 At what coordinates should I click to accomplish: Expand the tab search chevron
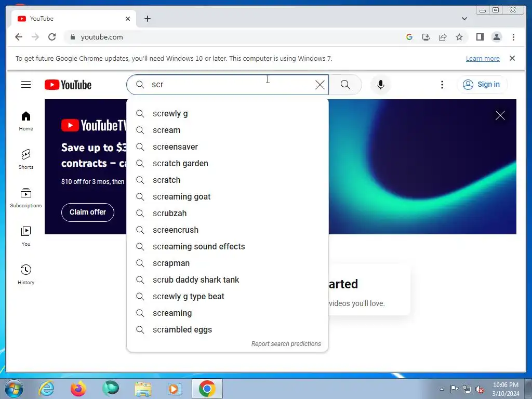464,19
